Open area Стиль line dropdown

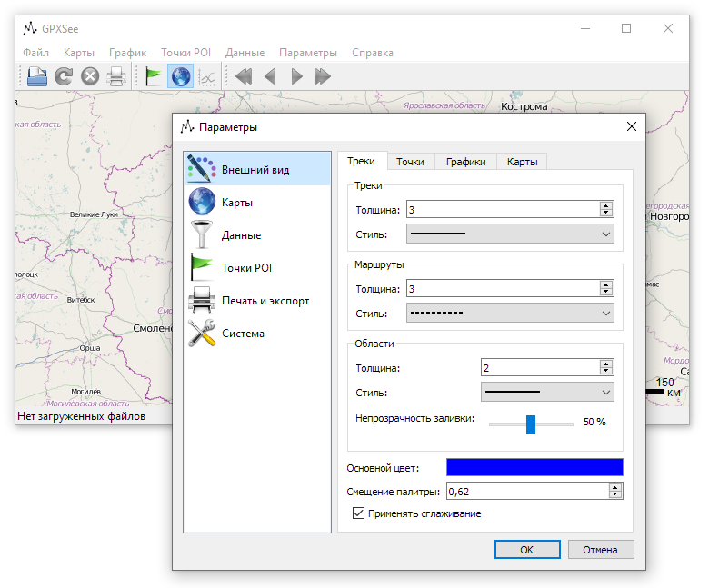pyautogui.click(x=547, y=392)
